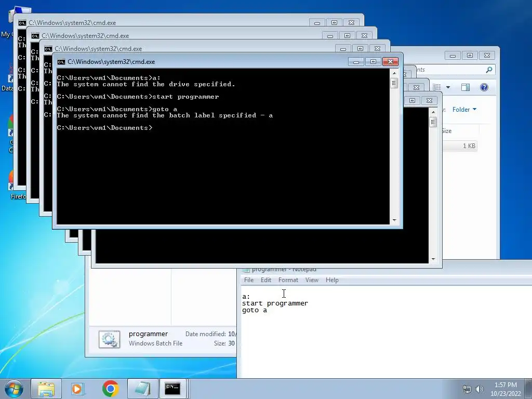Click the Explorer change view icon
Viewport: 532px width, 399px height.
click(437, 87)
